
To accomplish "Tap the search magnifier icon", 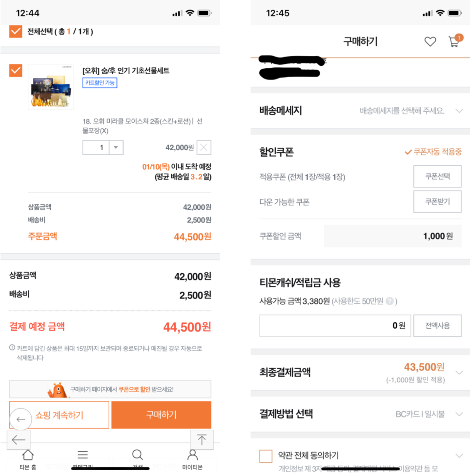I will point(137,455).
